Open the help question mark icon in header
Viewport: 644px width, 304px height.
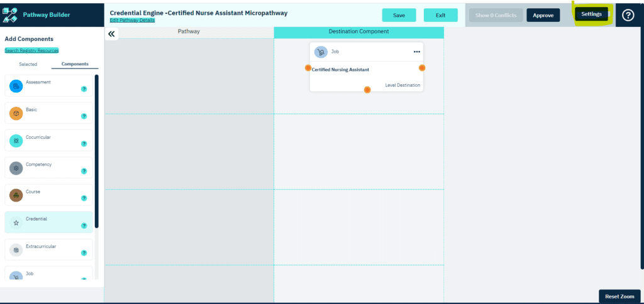click(x=628, y=15)
